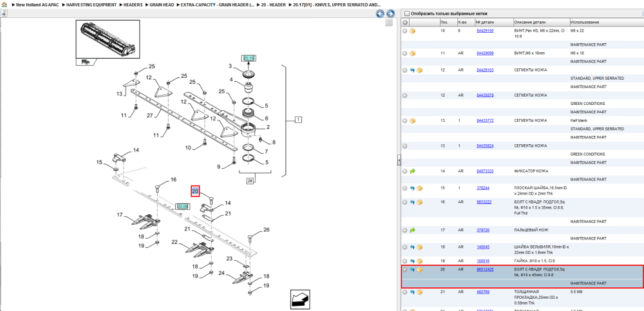Open the next diagram with the right arrow
Image resolution: width=644 pixels, height=311 pixels.
(390, 14)
